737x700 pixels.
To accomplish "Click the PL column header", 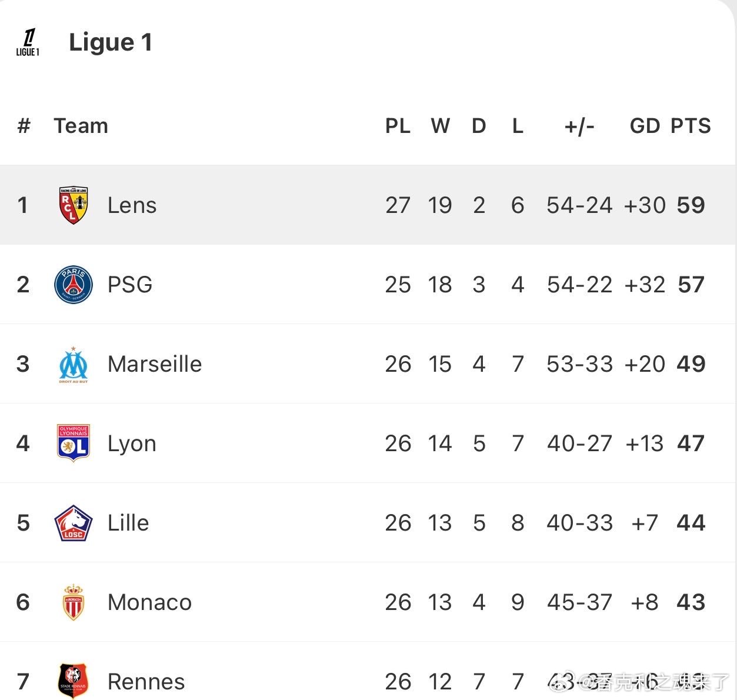I will click(398, 126).
